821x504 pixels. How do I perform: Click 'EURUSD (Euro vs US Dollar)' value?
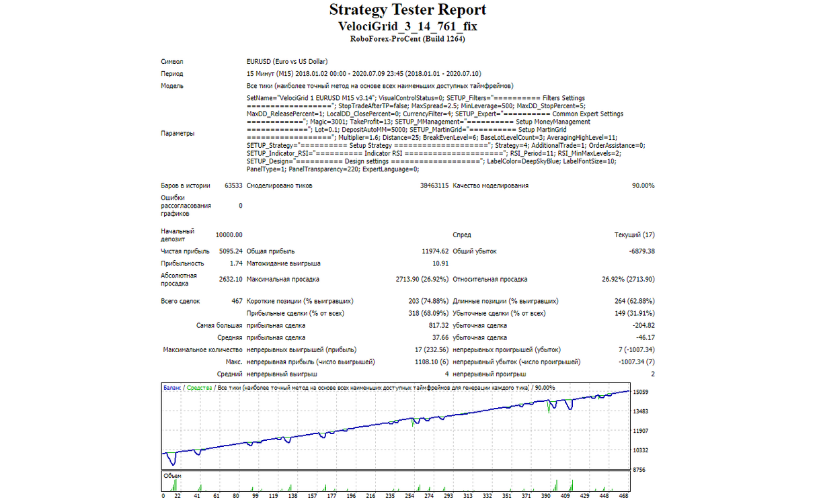coord(287,61)
